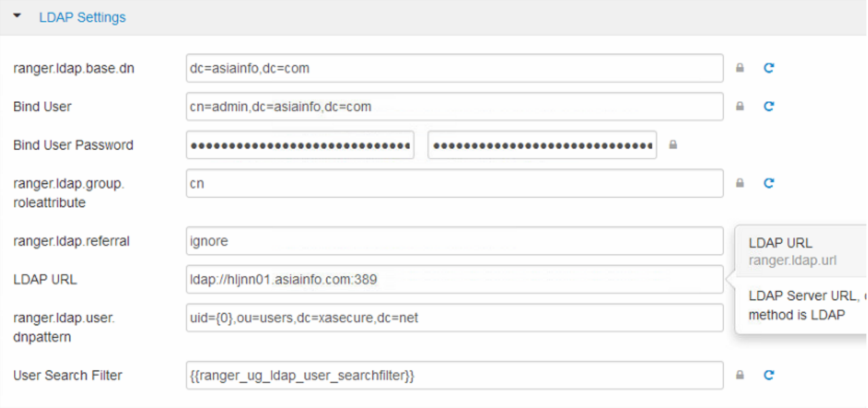The image size is (868, 408).
Task: Click the lock icon for ranger.ldap.base.dn
Action: [740, 67]
